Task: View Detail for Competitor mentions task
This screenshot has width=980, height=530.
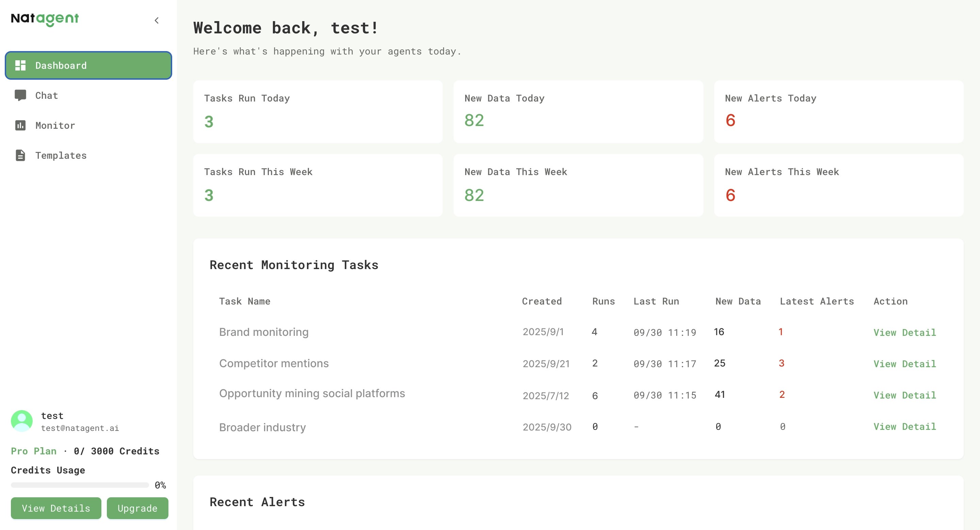Action: coord(904,364)
